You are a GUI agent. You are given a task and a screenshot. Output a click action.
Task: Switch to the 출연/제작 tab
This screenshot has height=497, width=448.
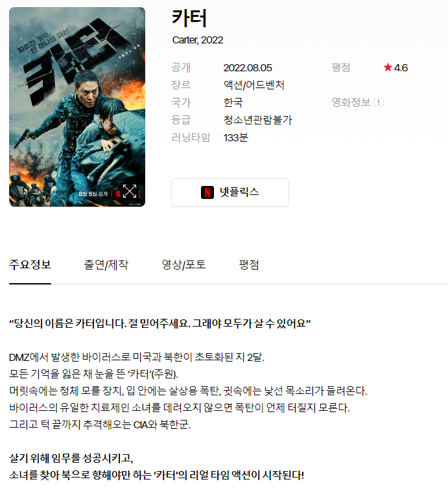(x=106, y=264)
